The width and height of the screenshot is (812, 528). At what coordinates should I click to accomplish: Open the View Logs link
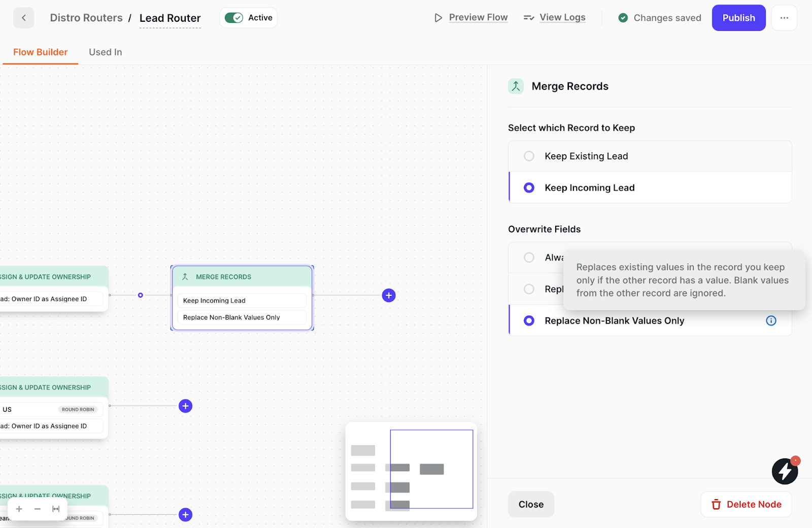[x=562, y=18]
